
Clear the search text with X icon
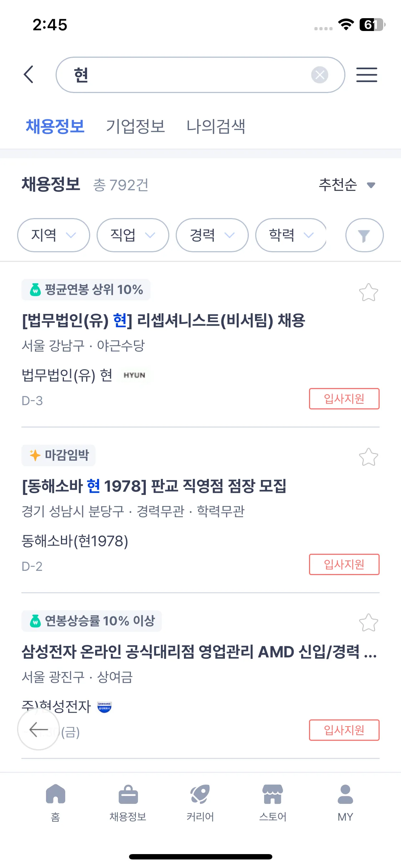tap(319, 75)
